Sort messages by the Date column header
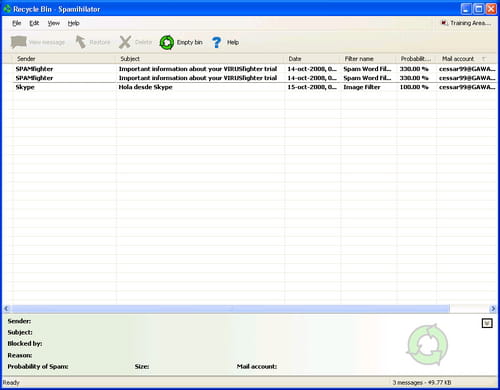The width and height of the screenshot is (500, 390). coord(313,59)
